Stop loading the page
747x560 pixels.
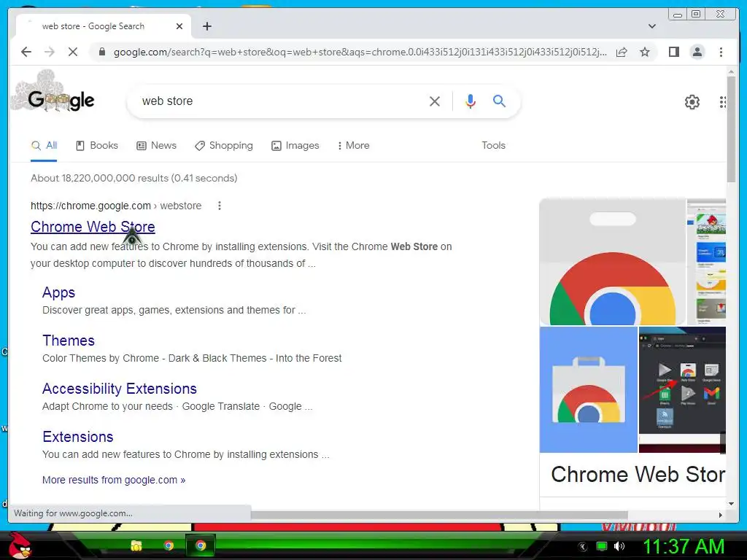73,52
